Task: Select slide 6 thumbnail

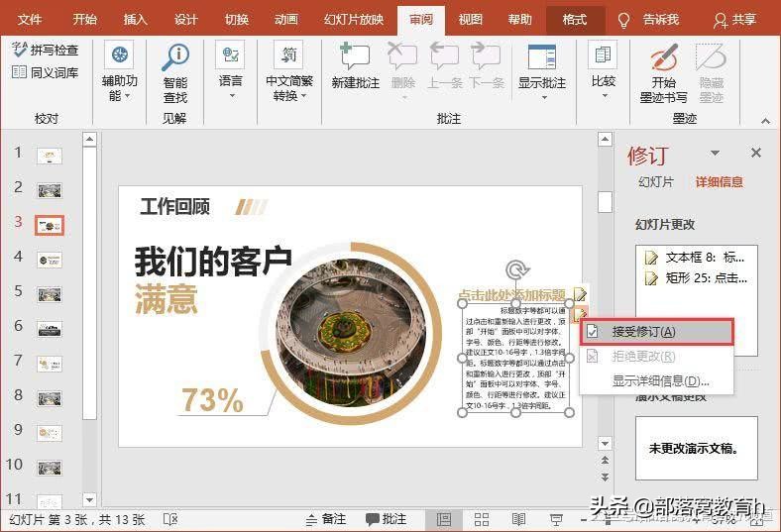Action: point(49,329)
